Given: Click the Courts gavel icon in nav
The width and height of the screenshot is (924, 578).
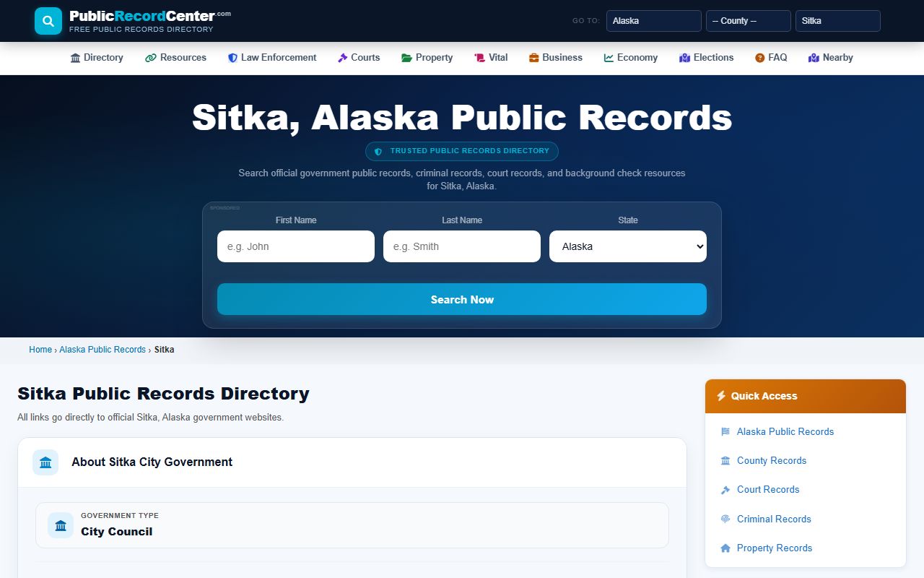Looking at the screenshot, I should [x=343, y=58].
